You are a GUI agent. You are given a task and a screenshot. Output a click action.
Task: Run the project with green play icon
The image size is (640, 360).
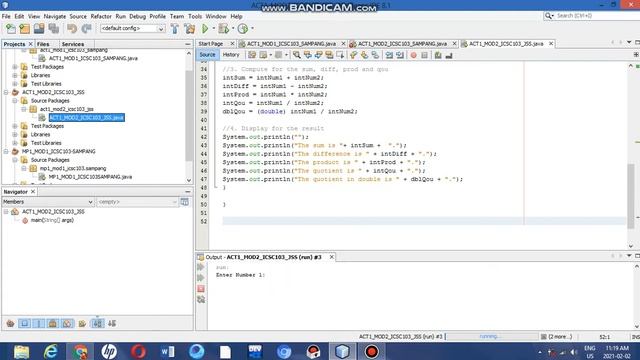(205, 29)
